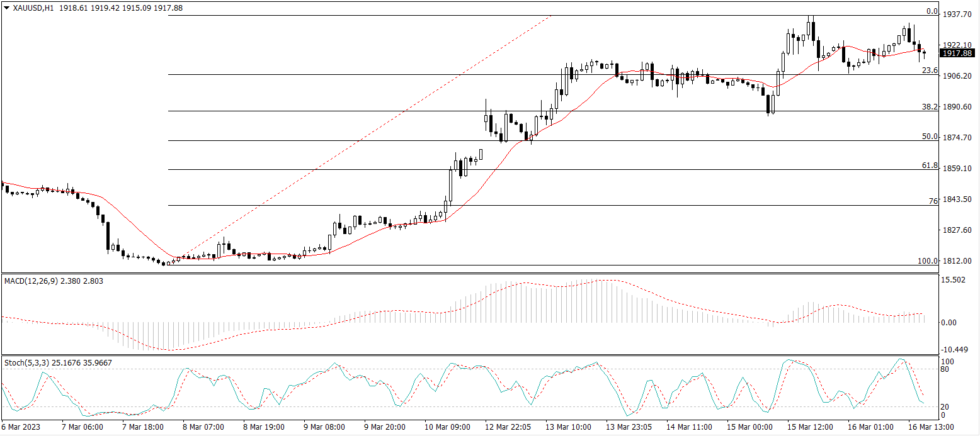Click the 10 Mar 09:00 time label

click(448, 427)
